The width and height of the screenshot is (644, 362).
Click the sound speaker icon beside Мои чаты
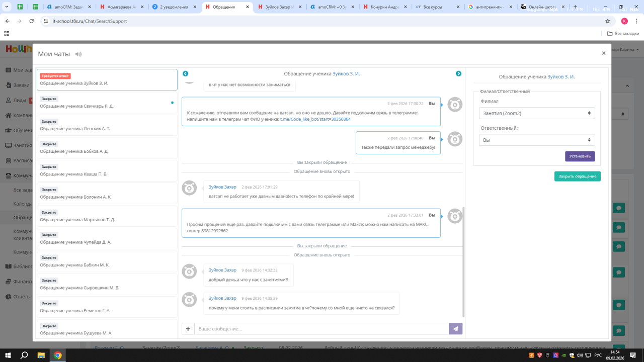(x=78, y=54)
